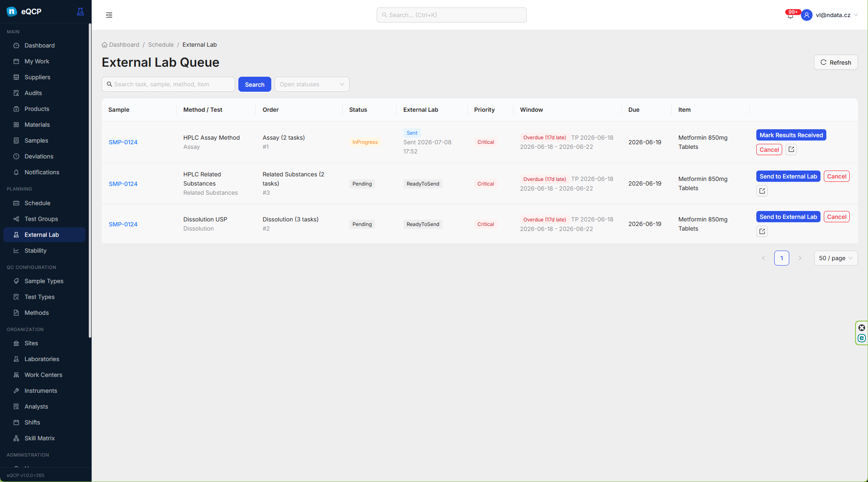The height and width of the screenshot is (482, 868).
Task: Open External Lab in sidebar
Action: pyautogui.click(x=44, y=235)
